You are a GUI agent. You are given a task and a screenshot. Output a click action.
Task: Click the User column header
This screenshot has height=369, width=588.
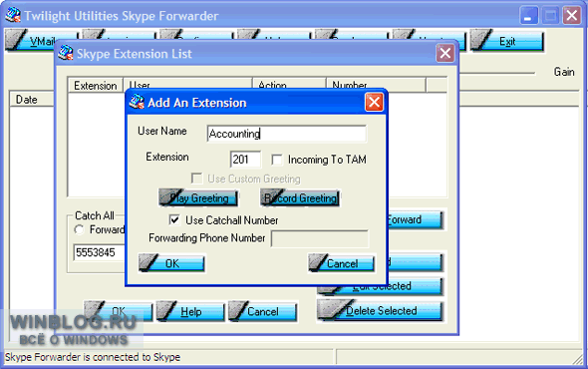187,84
